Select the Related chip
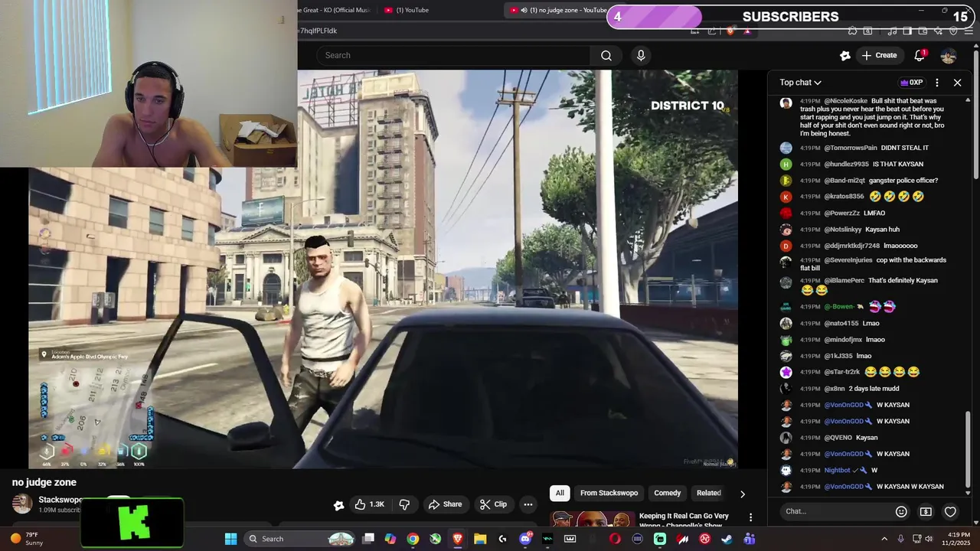980x551 pixels. [x=708, y=493]
